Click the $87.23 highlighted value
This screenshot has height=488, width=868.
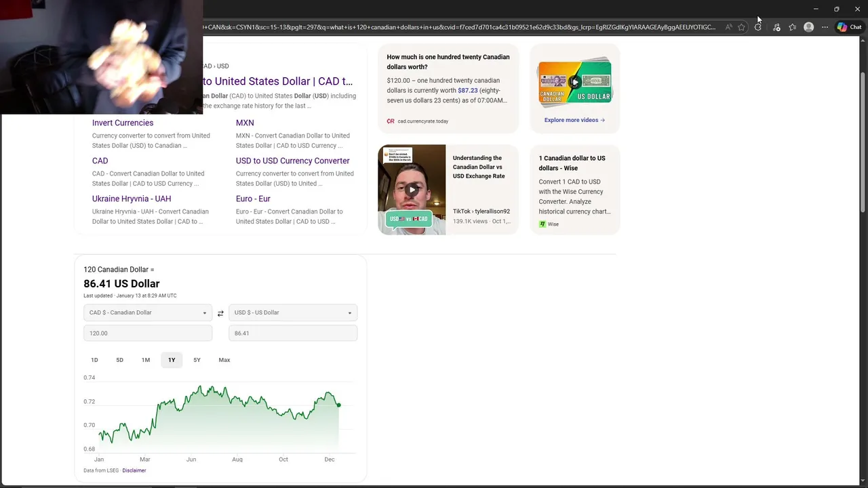click(x=468, y=90)
